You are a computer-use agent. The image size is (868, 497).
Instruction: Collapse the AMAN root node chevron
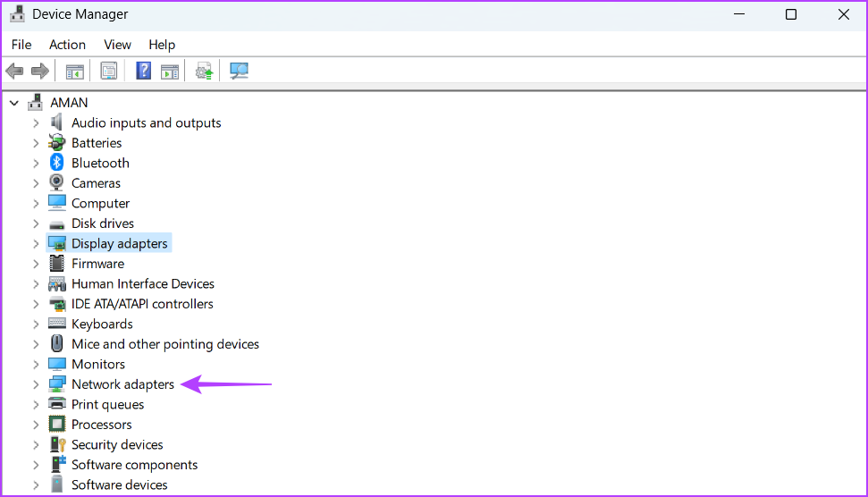pos(14,103)
